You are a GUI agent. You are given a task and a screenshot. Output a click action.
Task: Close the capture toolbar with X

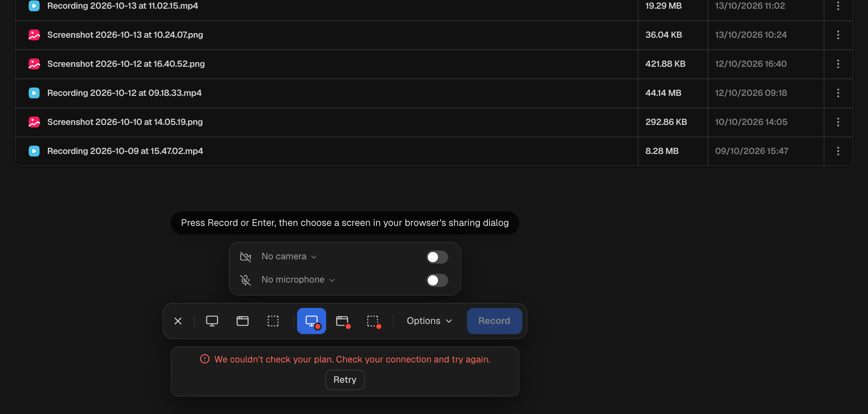pyautogui.click(x=178, y=321)
